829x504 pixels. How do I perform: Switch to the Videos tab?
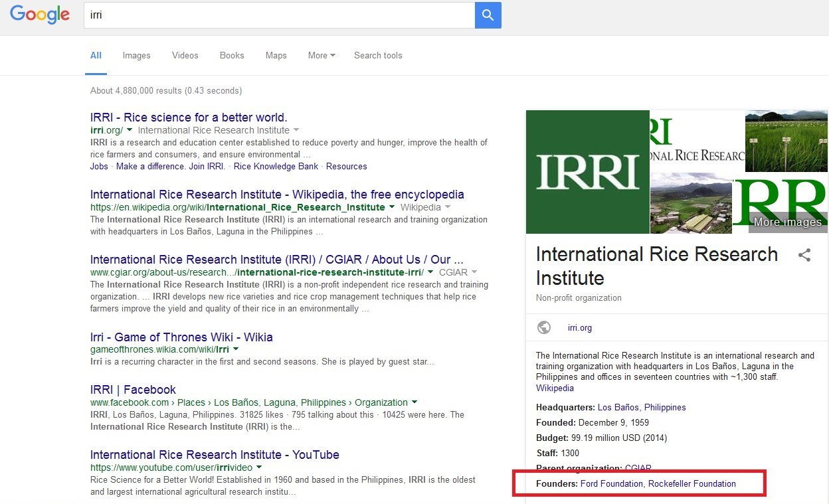pyautogui.click(x=185, y=56)
